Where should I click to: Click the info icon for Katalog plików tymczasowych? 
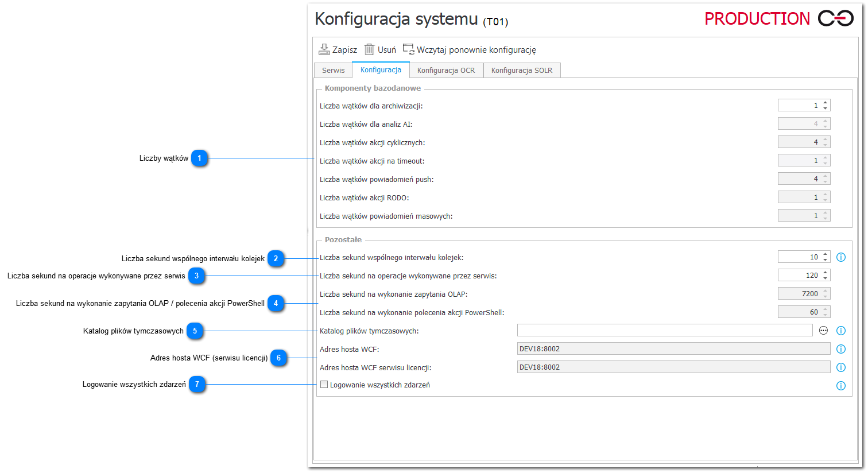(841, 331)
